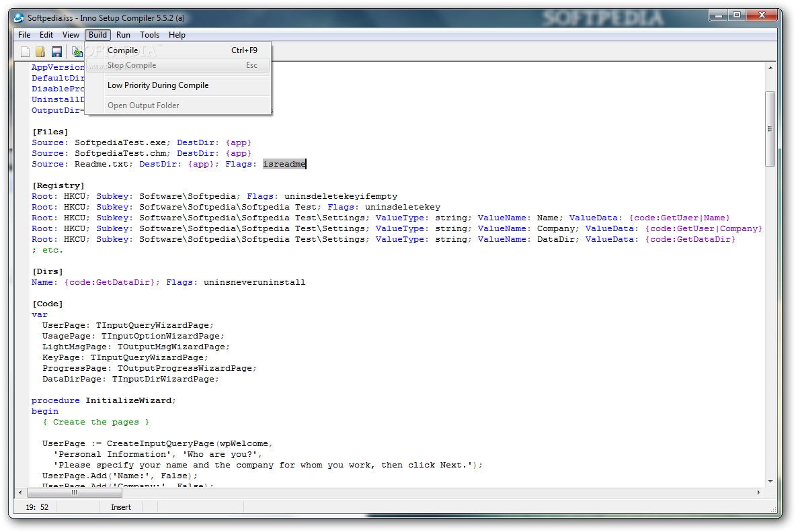796x532 pixels.
Task: Toggle Low Priority During Compile
Action: pos(178,85)
